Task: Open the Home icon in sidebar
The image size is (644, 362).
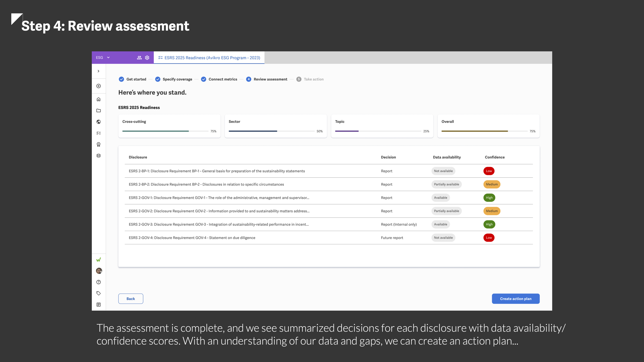Action: [98, 99]
